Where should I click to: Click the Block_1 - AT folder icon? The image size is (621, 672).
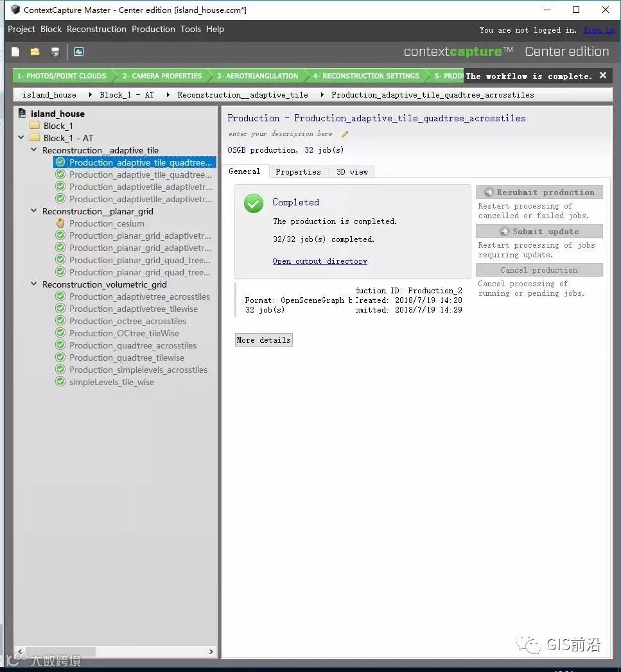(x=35, y=137)
